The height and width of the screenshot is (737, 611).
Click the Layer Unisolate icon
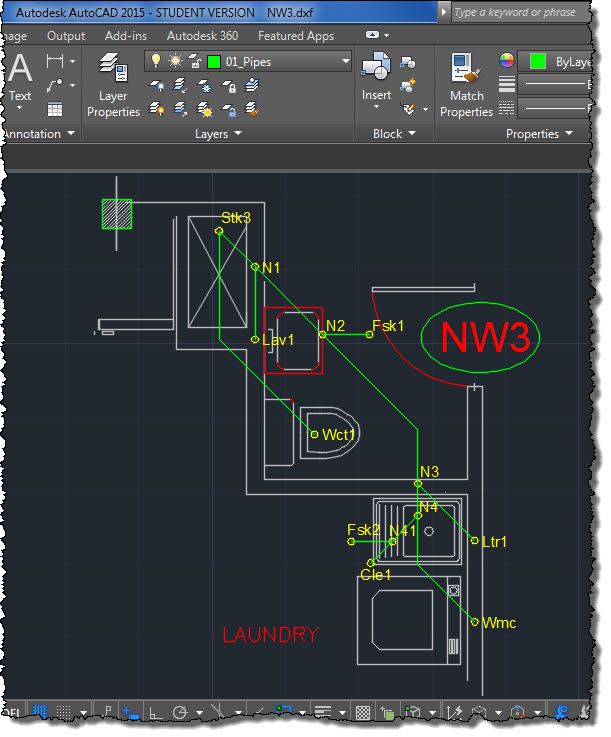pos(180,110)
